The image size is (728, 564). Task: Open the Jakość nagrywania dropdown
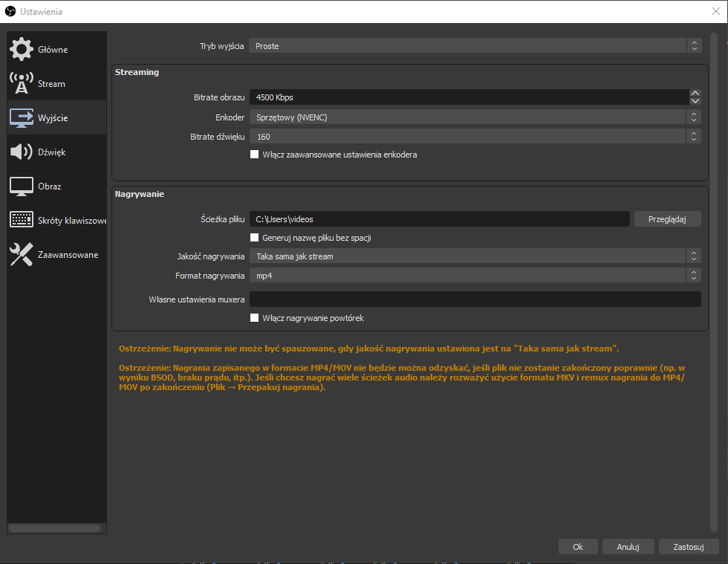(x=474, y=256)
